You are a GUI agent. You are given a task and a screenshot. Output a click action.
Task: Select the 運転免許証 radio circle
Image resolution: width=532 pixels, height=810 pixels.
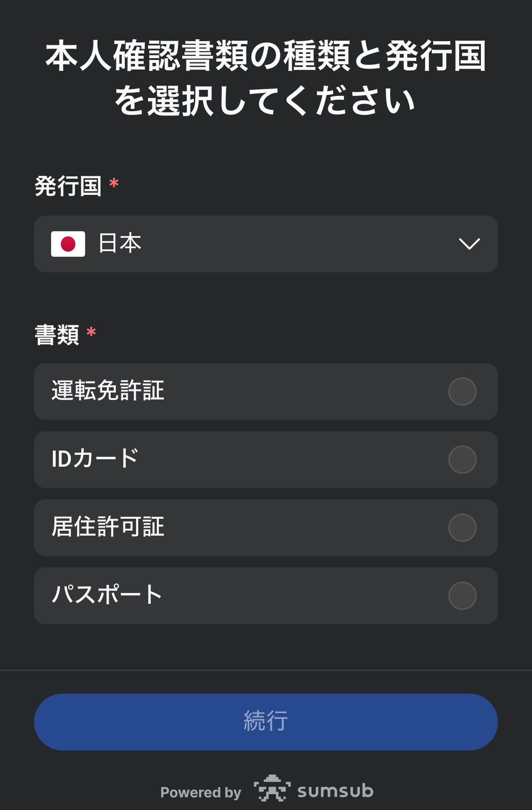point(462,392)
